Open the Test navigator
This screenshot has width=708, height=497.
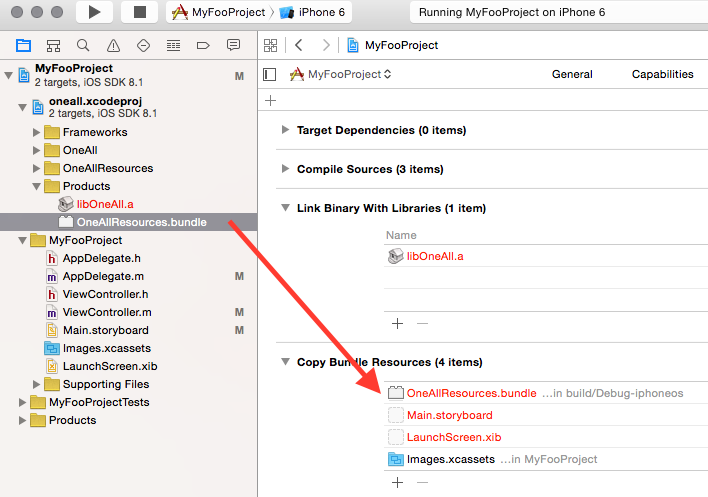coord(143,45)
